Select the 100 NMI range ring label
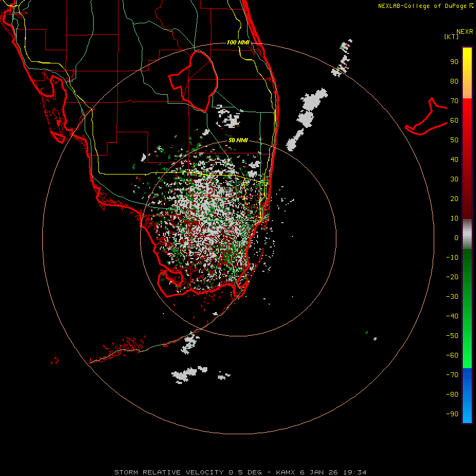The width and height of the screenshot is (476, 476). point(238,42)
